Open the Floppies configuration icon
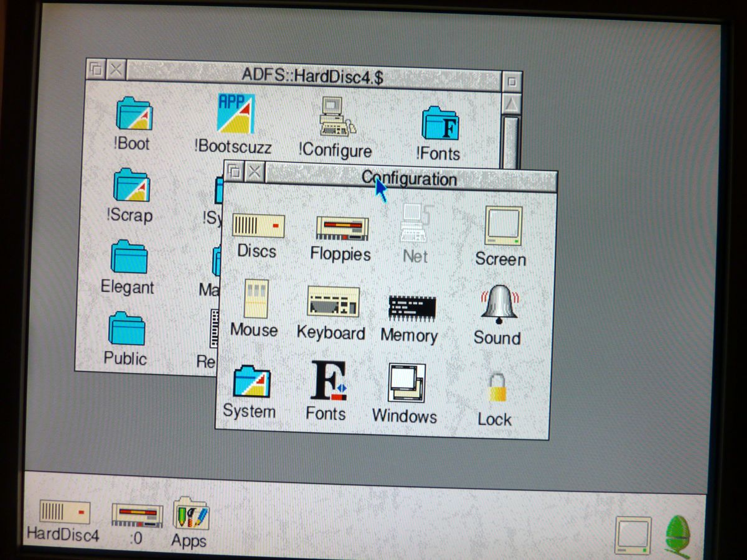Image resolution: width=747 pixels, height=560 pixels. coord(342,229)
